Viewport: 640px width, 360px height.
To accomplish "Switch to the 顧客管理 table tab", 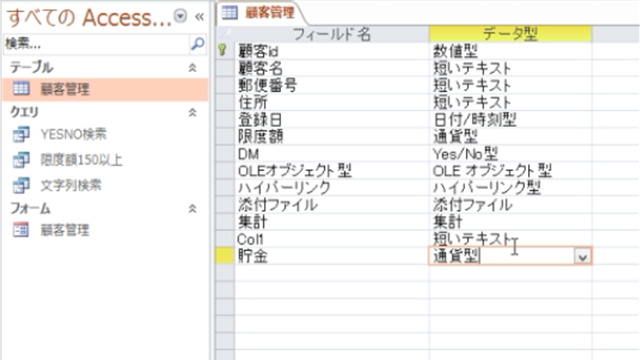I will click(260, 13).
